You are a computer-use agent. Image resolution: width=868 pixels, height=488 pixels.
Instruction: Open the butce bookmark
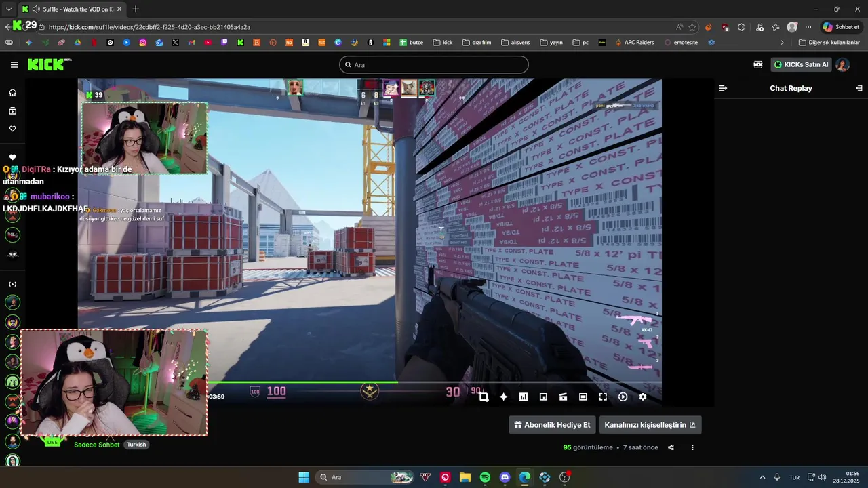click(411, 42)
